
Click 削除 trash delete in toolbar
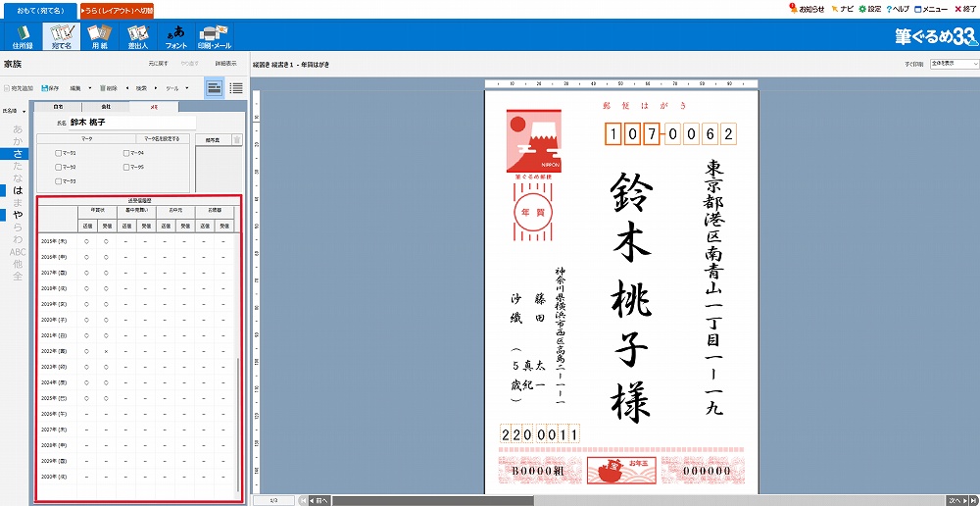[x=108, y=89]
